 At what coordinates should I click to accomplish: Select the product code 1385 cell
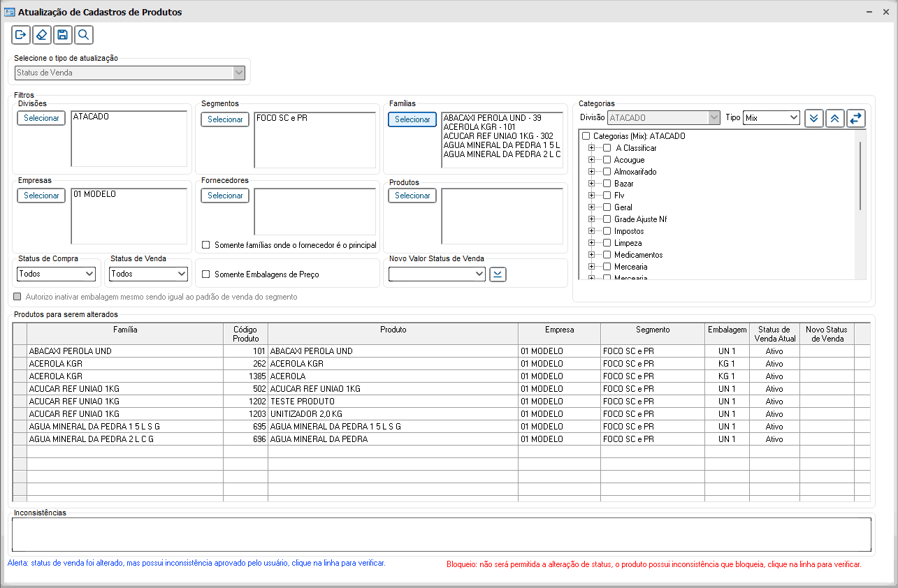245,376
